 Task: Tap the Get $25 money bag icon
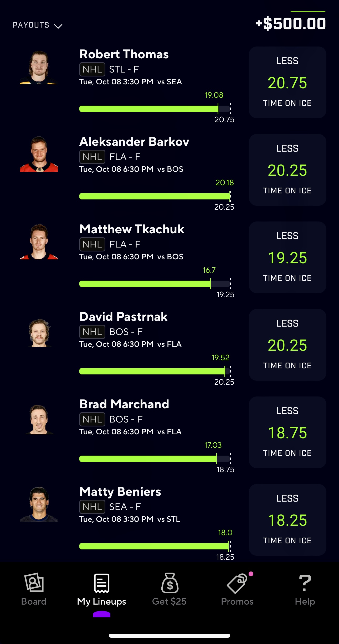(170, 583)
